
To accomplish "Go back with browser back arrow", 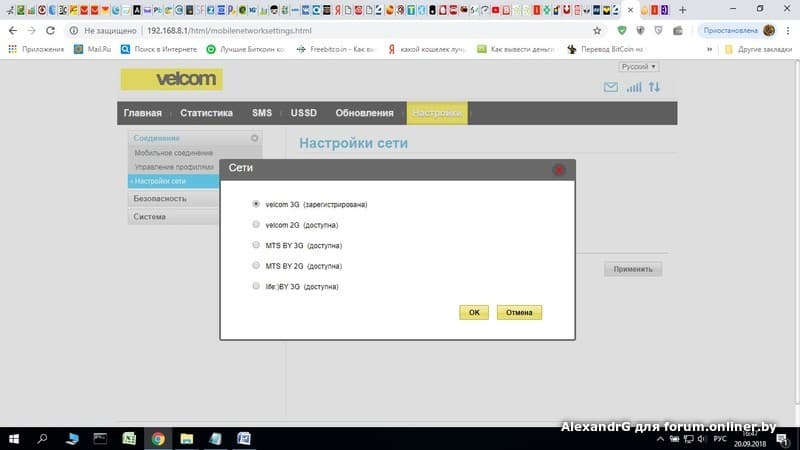I will point(13,31).
